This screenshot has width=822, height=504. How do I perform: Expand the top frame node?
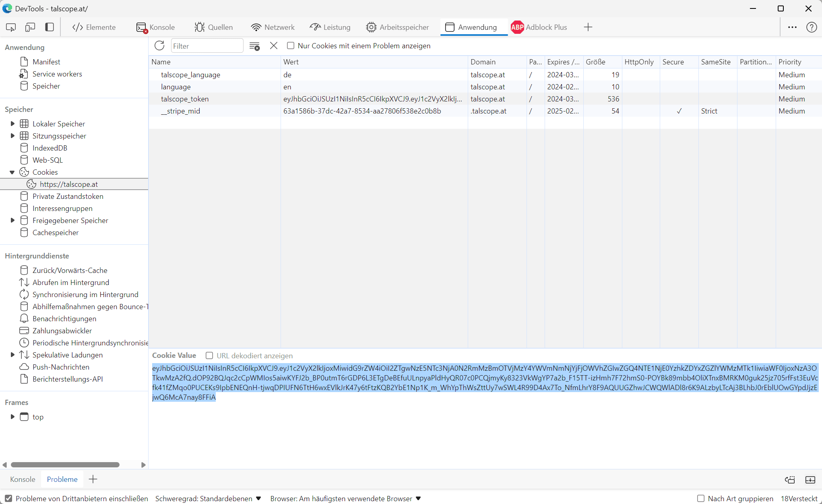tap(12, 417)
